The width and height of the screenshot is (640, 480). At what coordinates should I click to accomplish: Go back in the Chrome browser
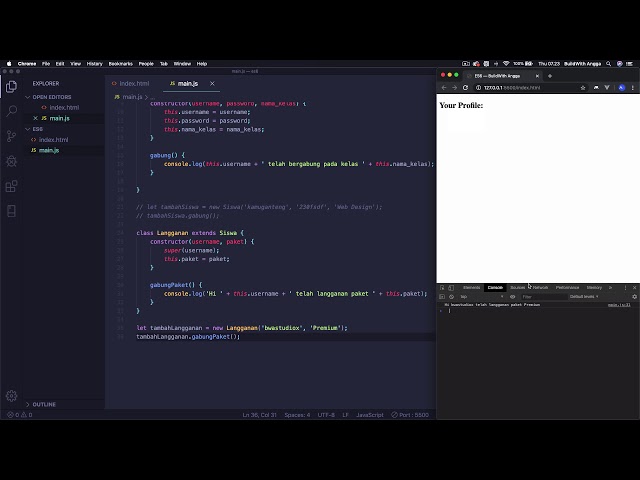[x=444, y=88]
